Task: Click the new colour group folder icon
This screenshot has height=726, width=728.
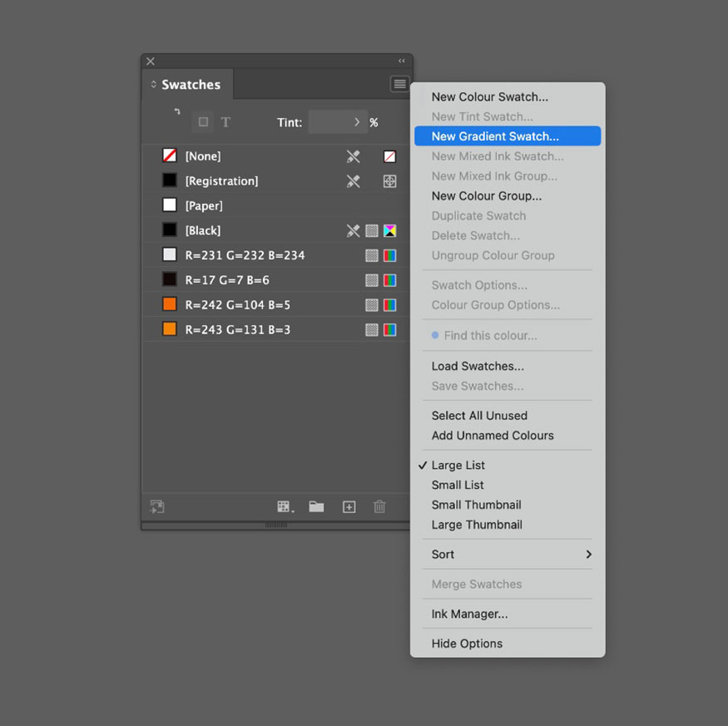Action: (316, 506)
